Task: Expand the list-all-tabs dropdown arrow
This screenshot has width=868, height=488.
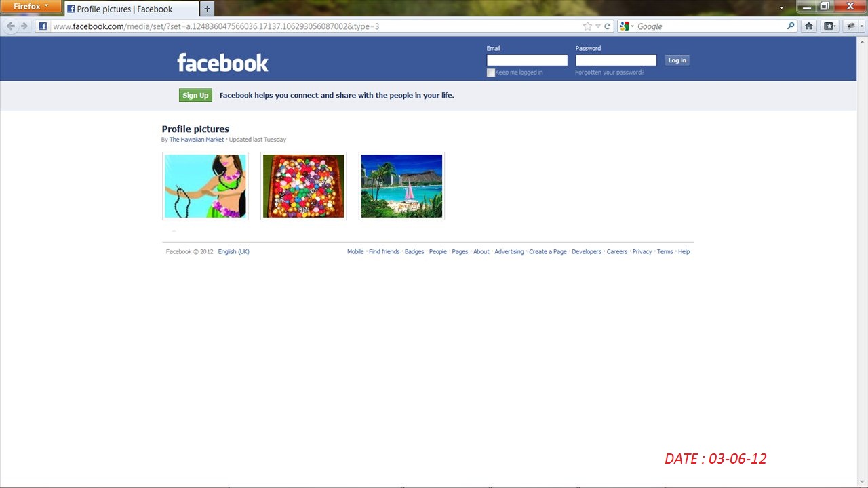Action: click(x=781, y=8)
